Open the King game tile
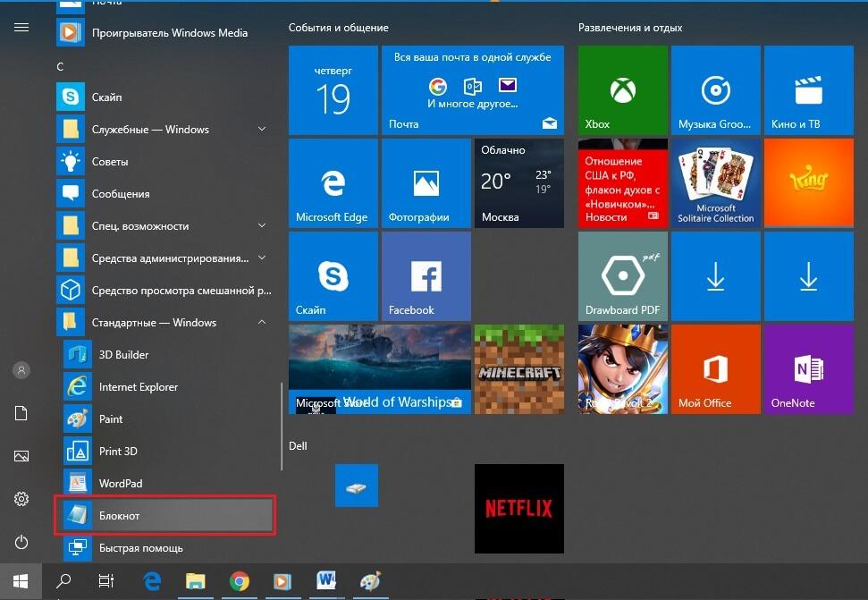The width and height of the screenshot is (868, 600). (x=809, y=183)
